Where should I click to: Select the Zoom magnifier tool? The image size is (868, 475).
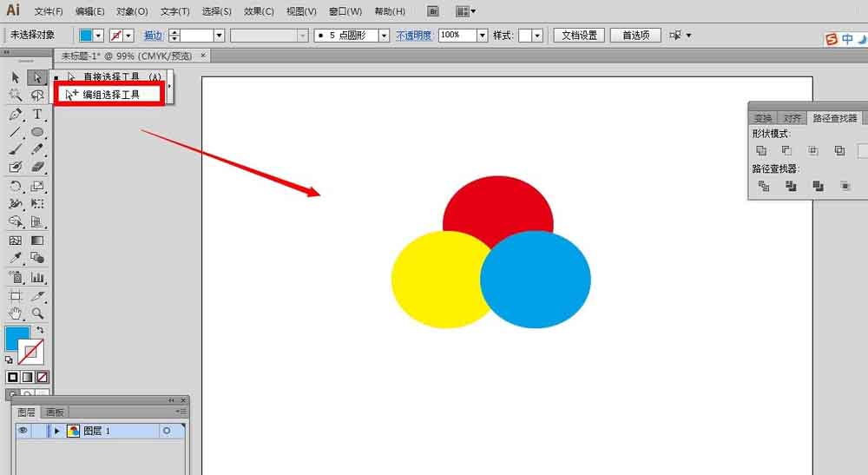(37, 313)
